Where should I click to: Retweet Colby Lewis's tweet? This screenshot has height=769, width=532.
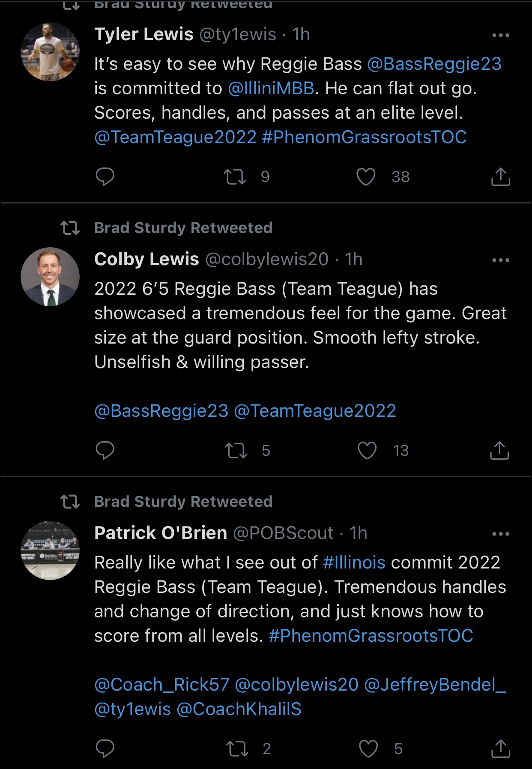click(236, 450)
